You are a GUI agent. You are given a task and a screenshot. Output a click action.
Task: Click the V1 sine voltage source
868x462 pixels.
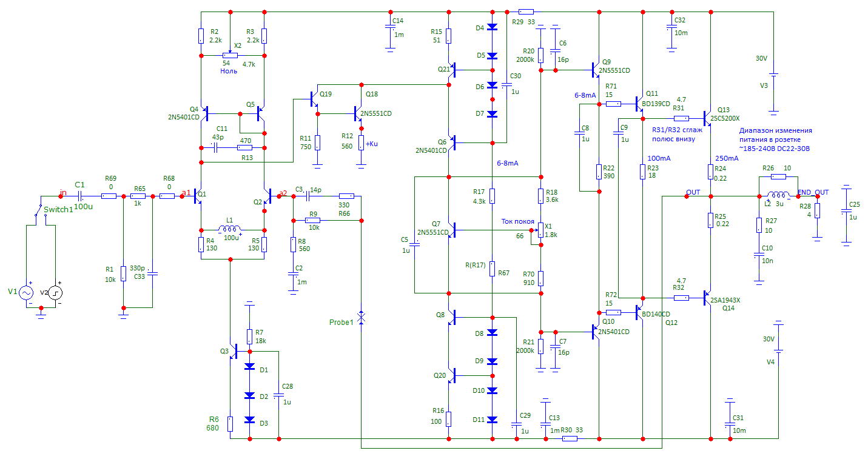point(27,293)
